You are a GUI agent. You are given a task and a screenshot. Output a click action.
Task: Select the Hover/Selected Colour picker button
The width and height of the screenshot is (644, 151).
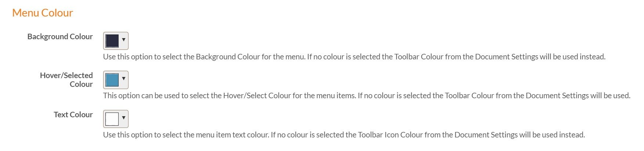tap(116, 80)
